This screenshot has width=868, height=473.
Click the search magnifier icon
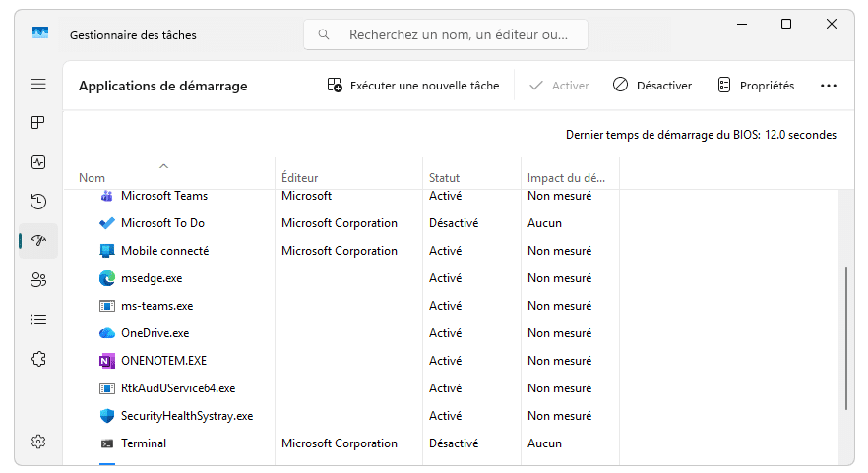pyautogui.click(x=324, y=34)
